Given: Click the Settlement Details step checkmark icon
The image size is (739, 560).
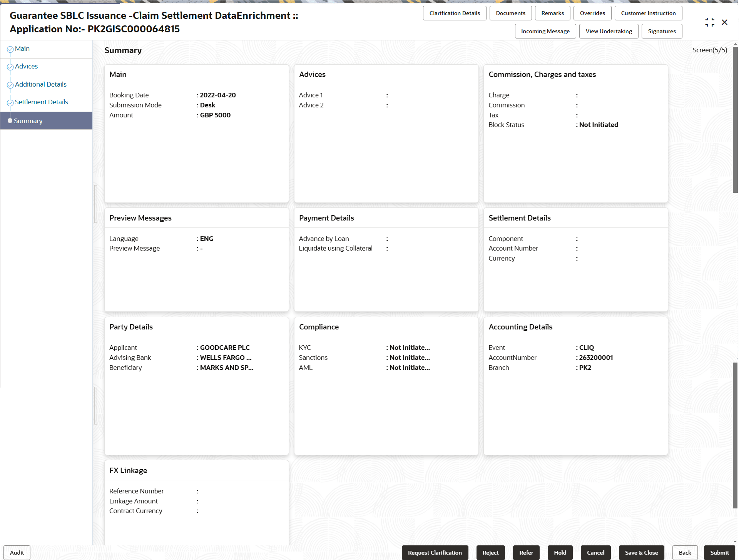Looking at the screenshot, I should [x=10, y=103].
